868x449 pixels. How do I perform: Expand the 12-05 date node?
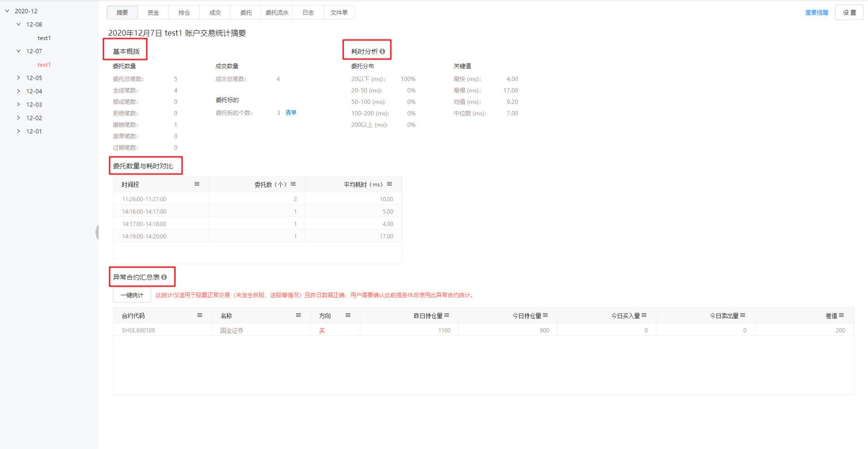coord(19,78)
